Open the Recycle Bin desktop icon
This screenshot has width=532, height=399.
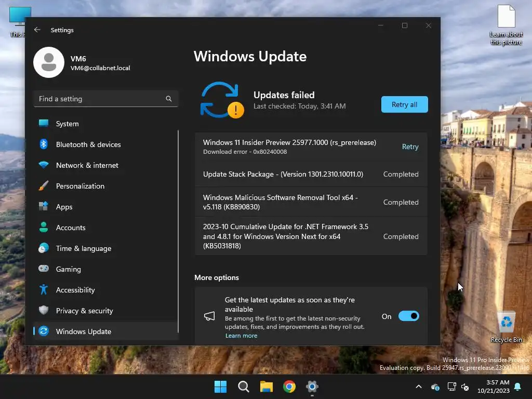pyautogui.click(x=506, y=327)
